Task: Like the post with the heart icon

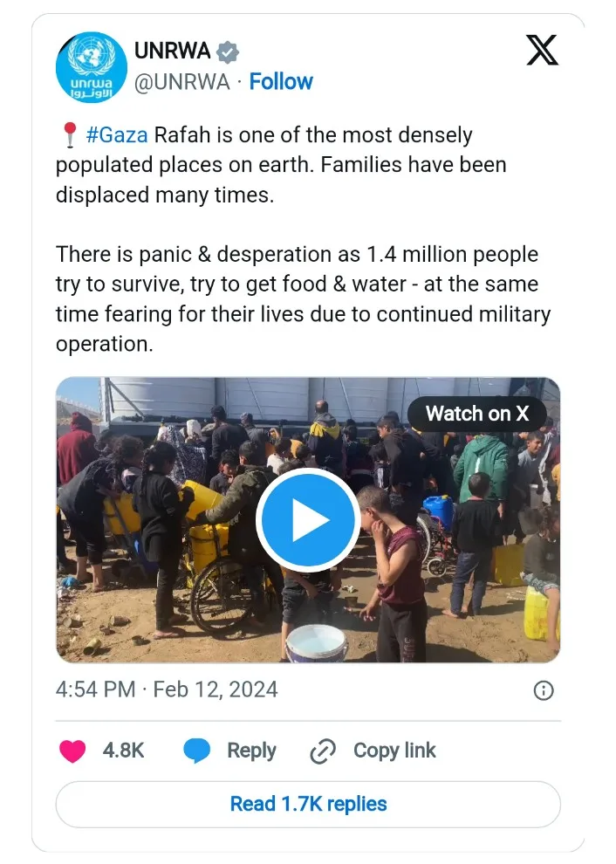Action: click(x=72, y=751)
